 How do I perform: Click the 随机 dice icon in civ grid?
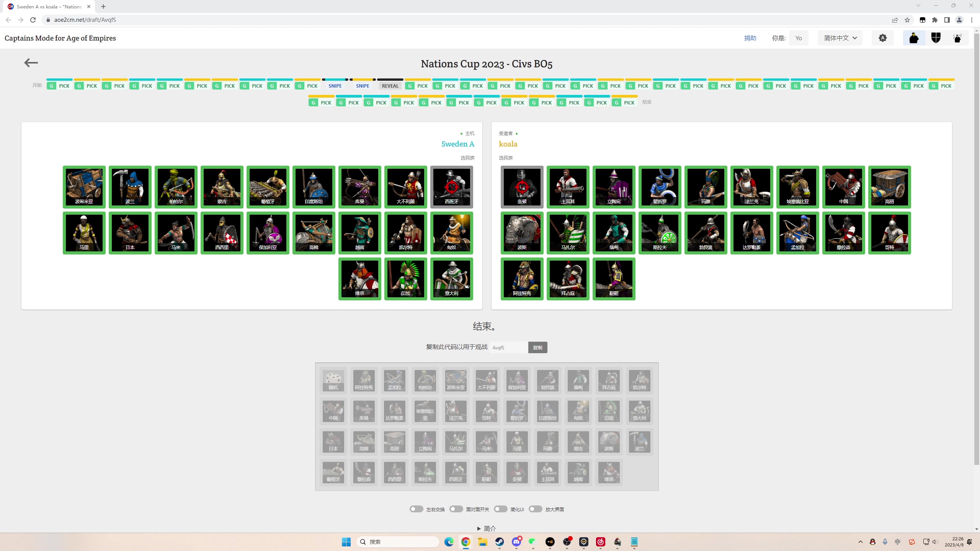tap(333, 380)
